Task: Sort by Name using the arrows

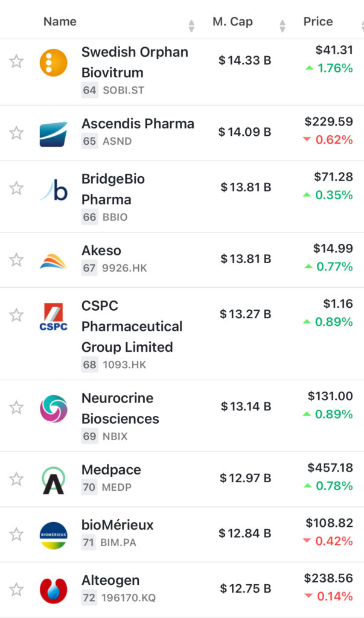Action: 191,25
